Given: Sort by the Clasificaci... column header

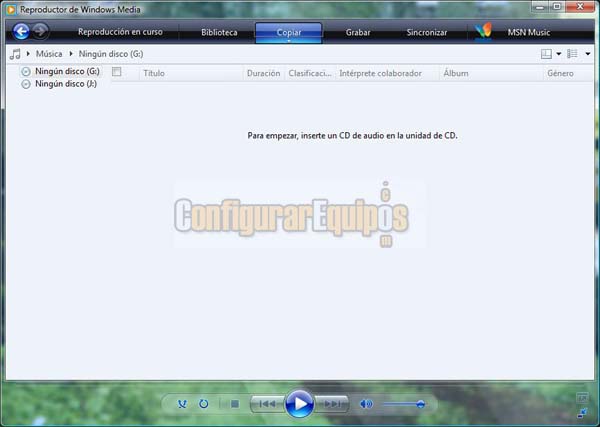Looking at the screenshot, I should click(x=310, y=73).
